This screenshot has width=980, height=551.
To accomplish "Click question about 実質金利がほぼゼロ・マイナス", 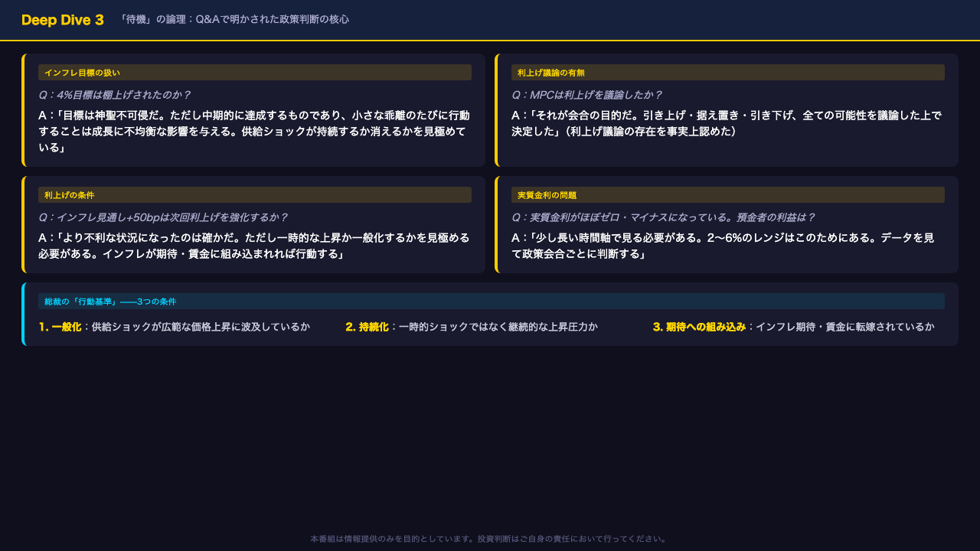I will coord(664,217).
